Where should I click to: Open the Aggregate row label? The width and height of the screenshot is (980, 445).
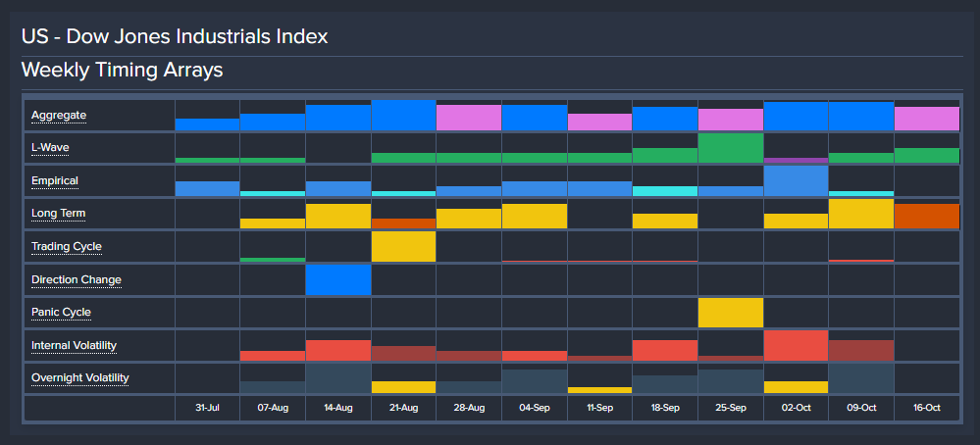[x=59, y=116]
